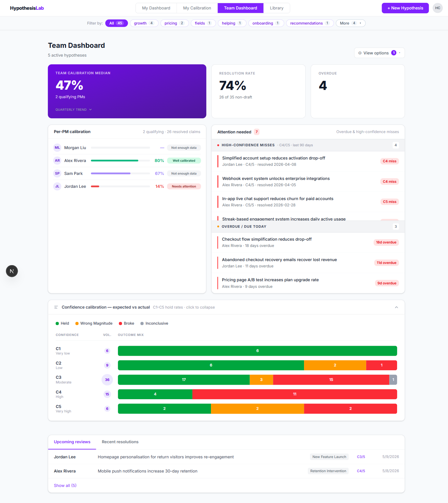Select the growth filter chip
The image size is (448, 503).
[144, 23]
